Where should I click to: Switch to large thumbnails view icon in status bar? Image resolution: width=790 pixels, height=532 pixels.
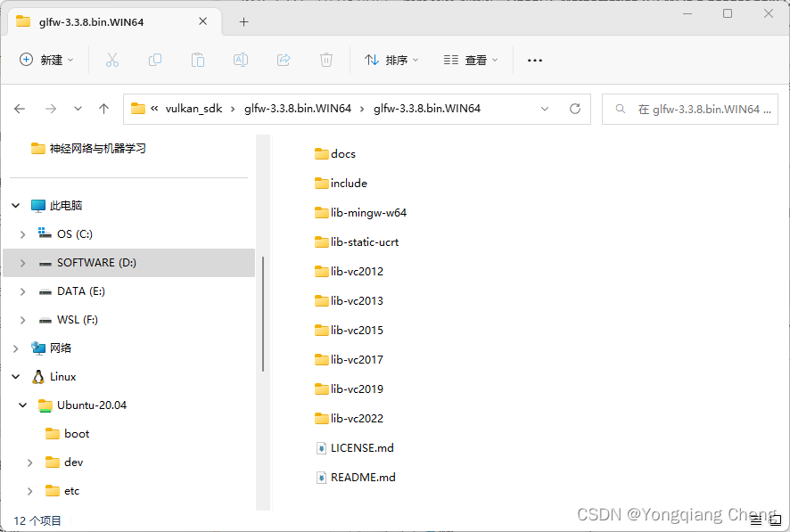[776, 521]
